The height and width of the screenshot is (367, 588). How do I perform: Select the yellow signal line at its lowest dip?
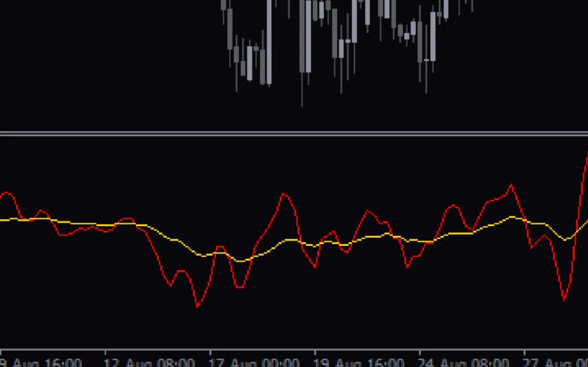click(x=240, y=260)
